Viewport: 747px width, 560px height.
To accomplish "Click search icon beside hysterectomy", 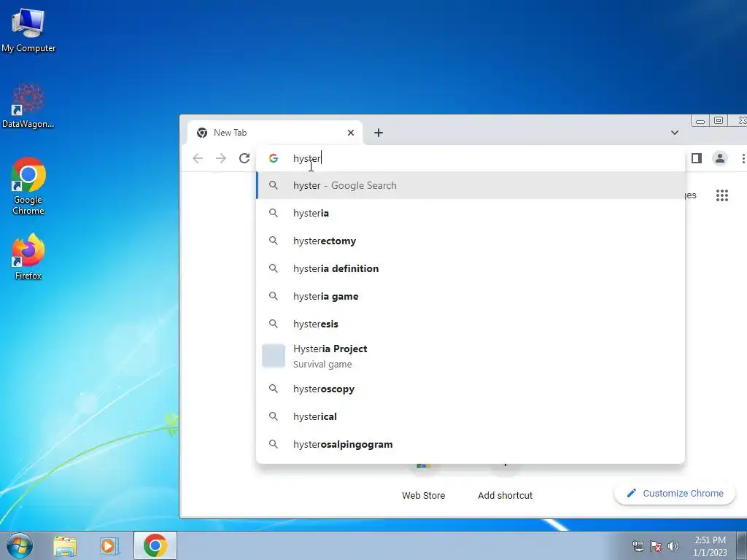I will tap(274, 241).
